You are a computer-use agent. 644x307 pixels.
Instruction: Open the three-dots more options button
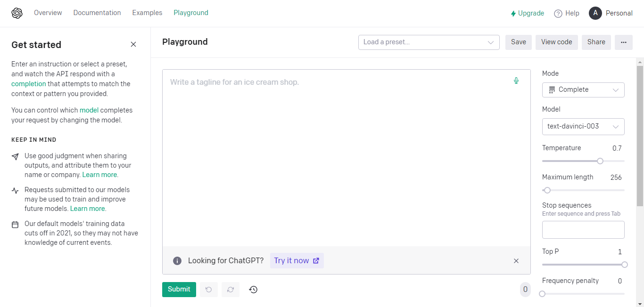click(x=624, y=42)
